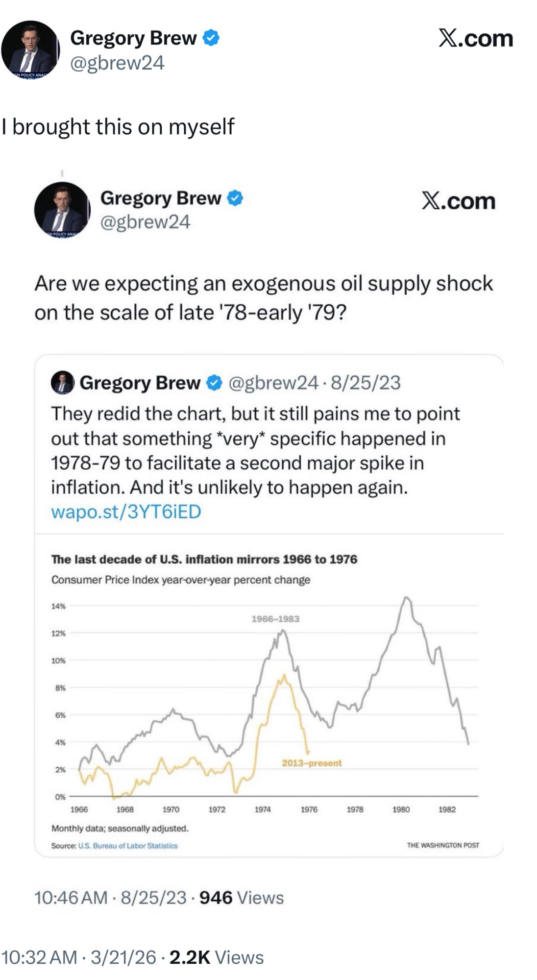Click the 946 Views count
Image resolution: width=537 pixels, height=980 pixels.
tap(242, 898)
